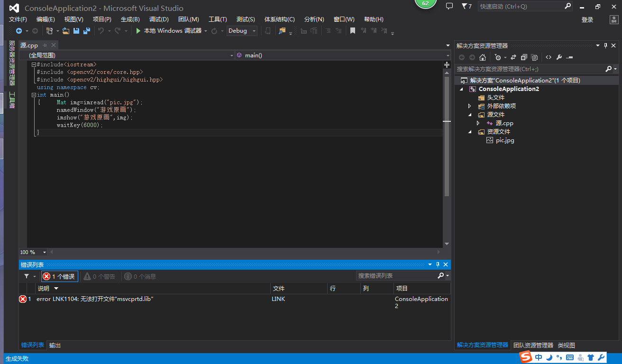Open the 生成(B) build menu
The height and width of the screenshot is (364, 622).
pos(130,19)
